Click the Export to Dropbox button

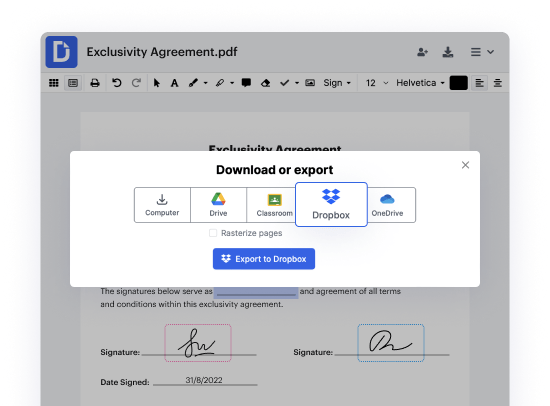click(264, 259)
